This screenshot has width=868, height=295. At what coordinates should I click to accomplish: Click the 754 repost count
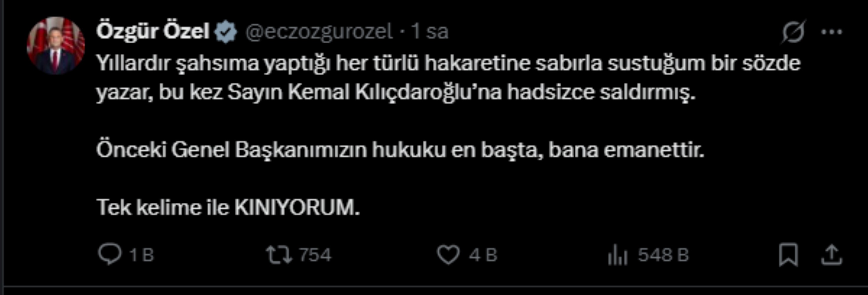316,255
